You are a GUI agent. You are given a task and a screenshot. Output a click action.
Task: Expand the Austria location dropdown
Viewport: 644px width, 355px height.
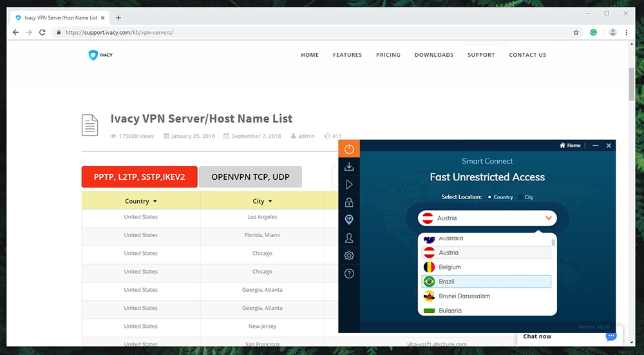(487, 218)
